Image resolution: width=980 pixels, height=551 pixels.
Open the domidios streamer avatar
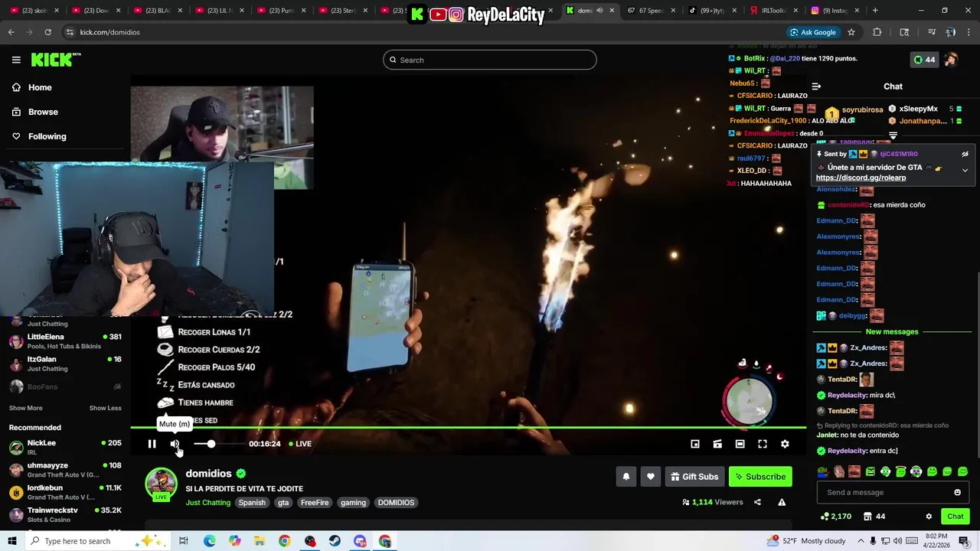pos(161,484)
